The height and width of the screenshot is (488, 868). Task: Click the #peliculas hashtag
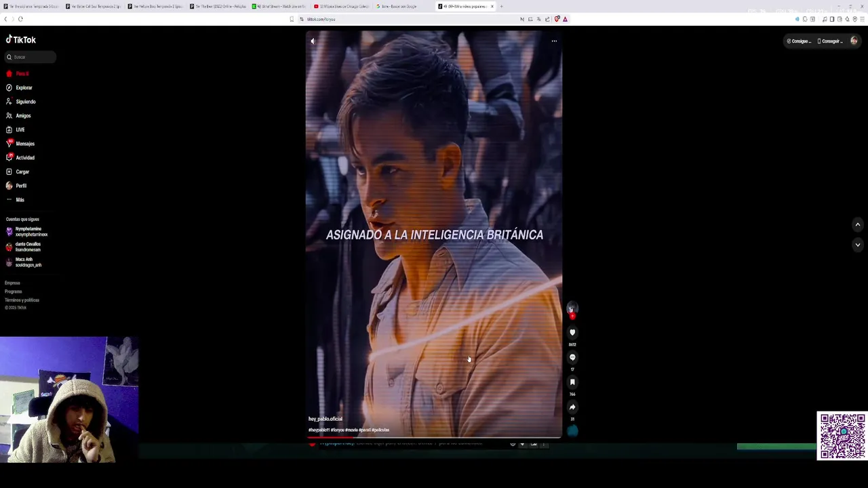pyautogui.click(x=380, y=430)
